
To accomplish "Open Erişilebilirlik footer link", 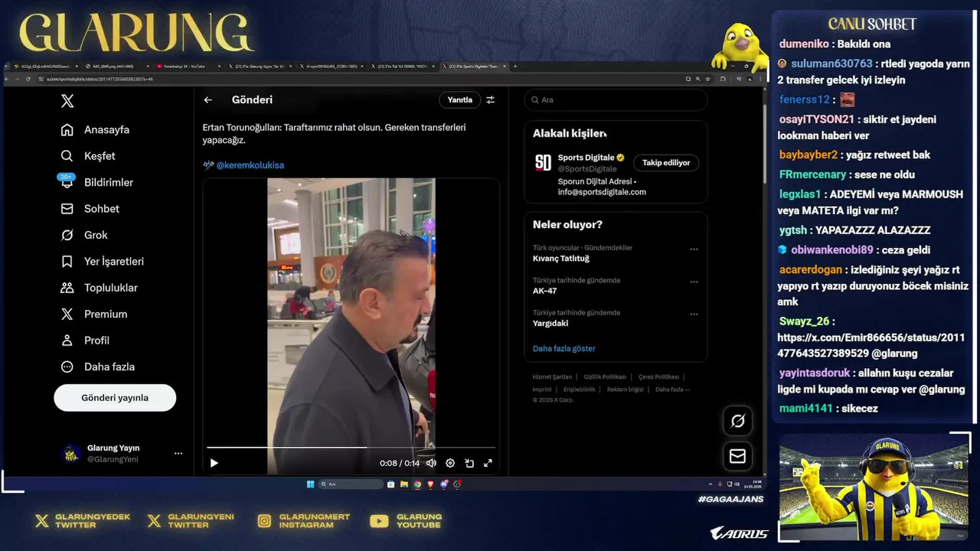I will 580,390.
